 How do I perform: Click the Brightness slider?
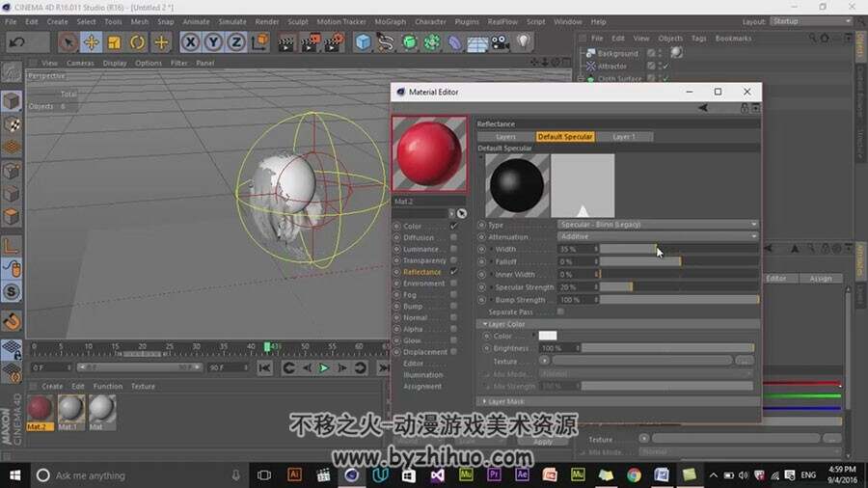[x=667, y=348]
